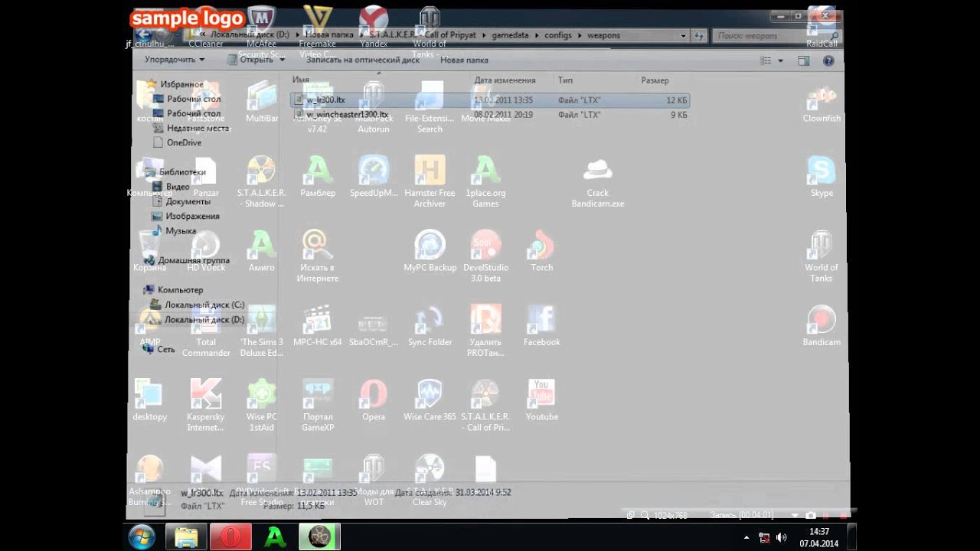
Task: Click the Новая папка toolbar button
Action: pyautogui.click(x=464, y=60)
